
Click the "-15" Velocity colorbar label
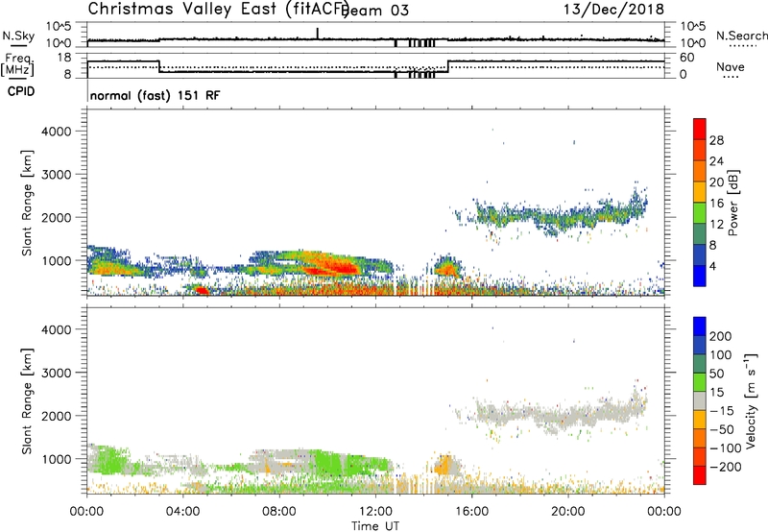coord(722,411)
